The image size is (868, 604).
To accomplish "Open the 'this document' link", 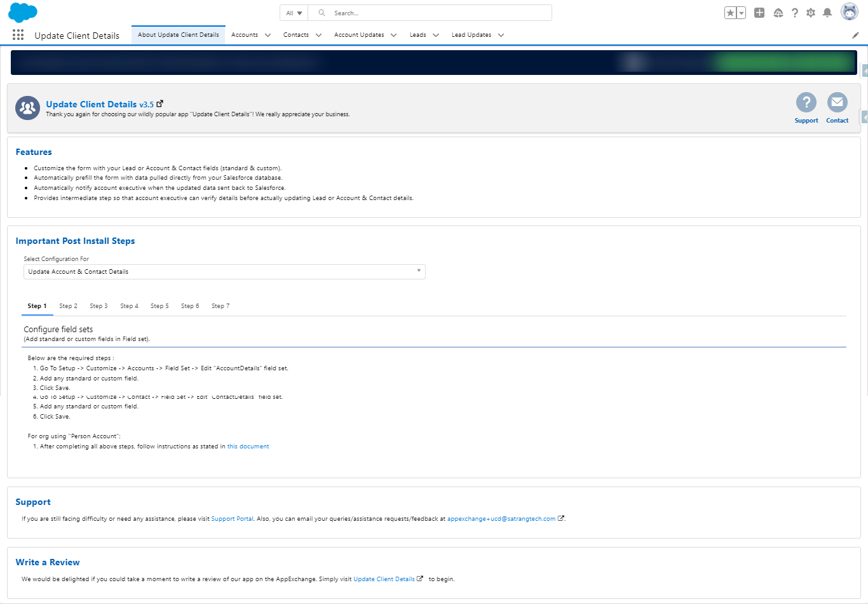I will click(248, 446).
